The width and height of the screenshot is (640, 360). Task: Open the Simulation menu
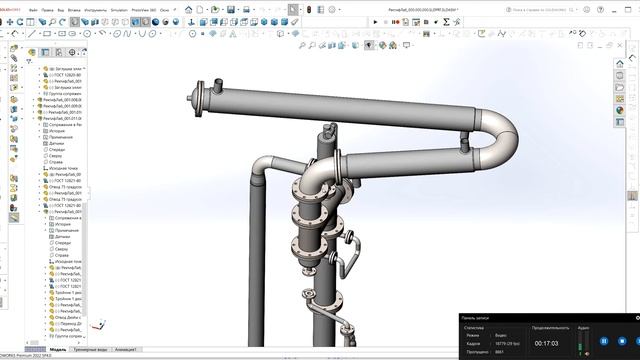(119, 10)
